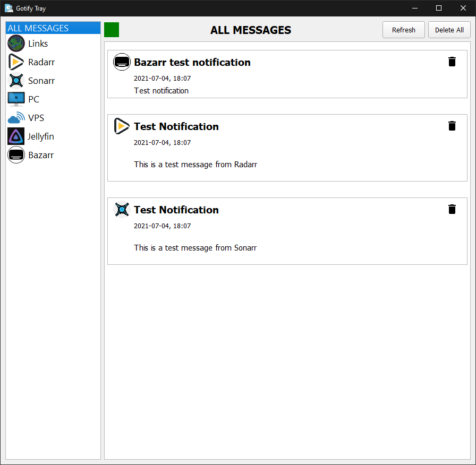Click the Jellyfin icon in sidebar
476x465 pixels.
click(x=16, y=136)
